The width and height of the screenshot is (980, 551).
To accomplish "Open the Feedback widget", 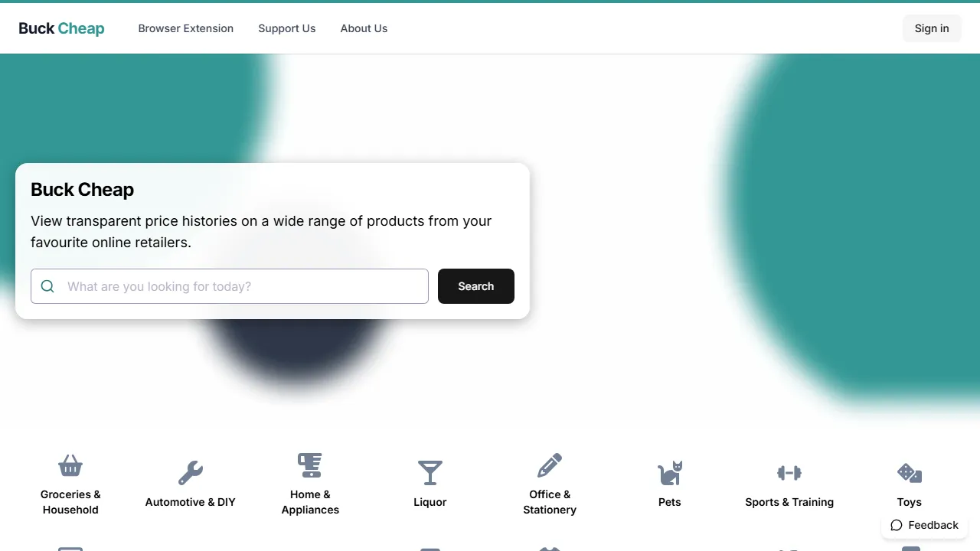I will (x=924, y=525).
